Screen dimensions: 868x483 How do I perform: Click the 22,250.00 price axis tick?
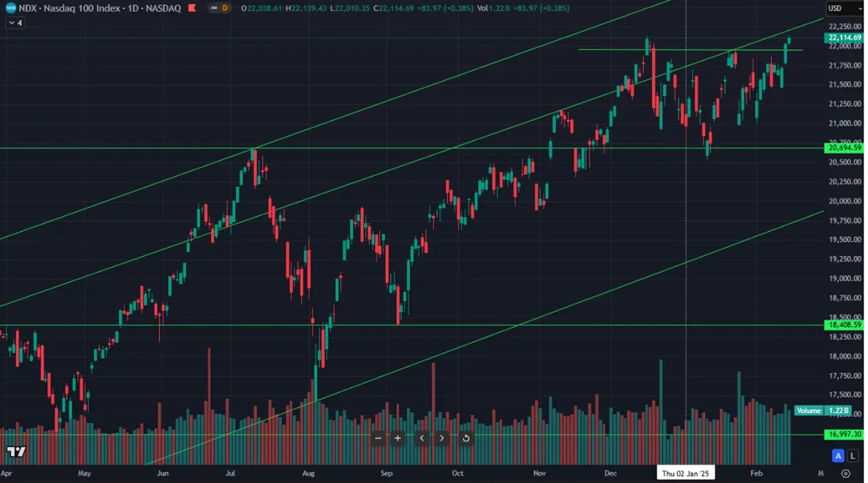[844, 26]
